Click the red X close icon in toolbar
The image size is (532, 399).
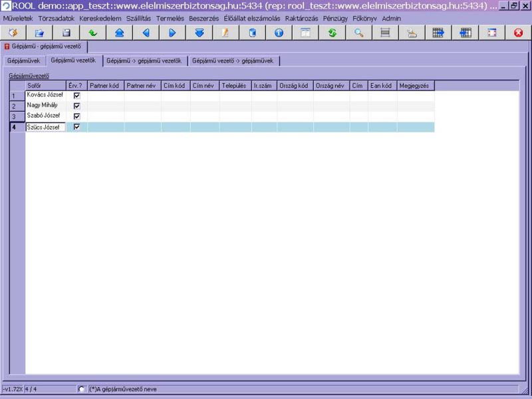[x=518, y=33]
